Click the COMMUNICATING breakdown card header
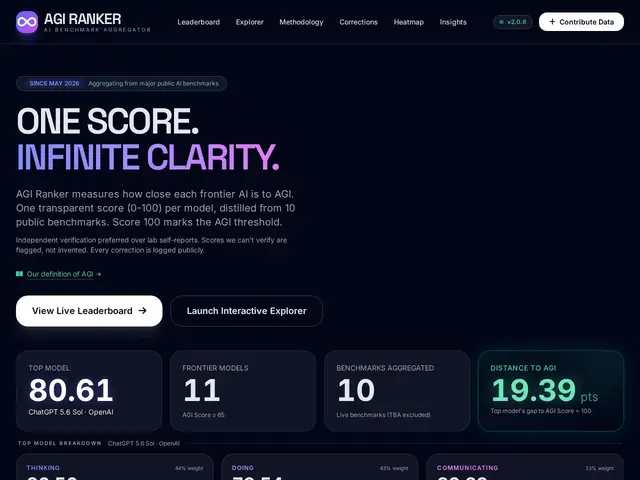The height and width of the screenshot is (480, 640). (x=467, y=468)
